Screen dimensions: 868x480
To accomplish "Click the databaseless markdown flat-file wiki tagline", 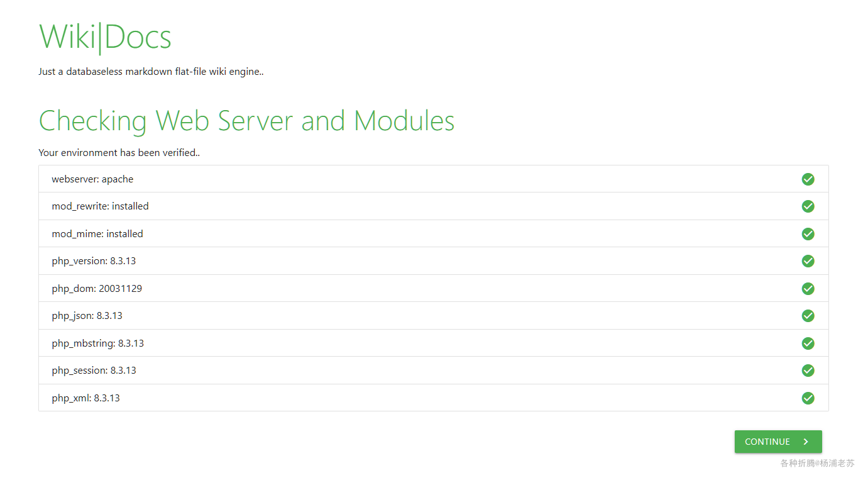I will (x=151, y=72).
